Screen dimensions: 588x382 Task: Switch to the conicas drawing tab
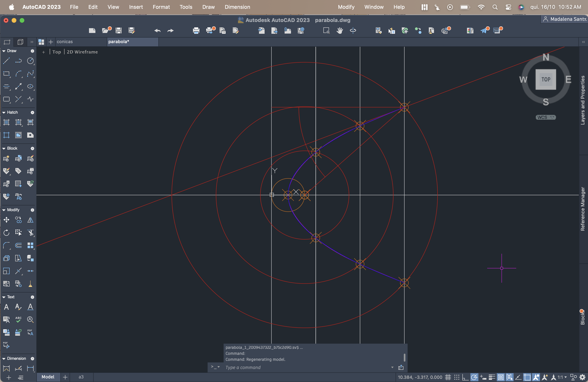point(65,42)
